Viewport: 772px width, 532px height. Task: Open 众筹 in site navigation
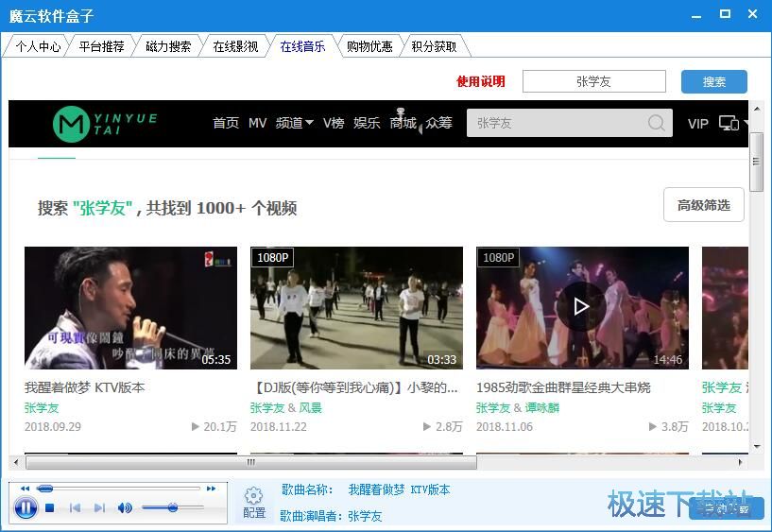[438, 123]
